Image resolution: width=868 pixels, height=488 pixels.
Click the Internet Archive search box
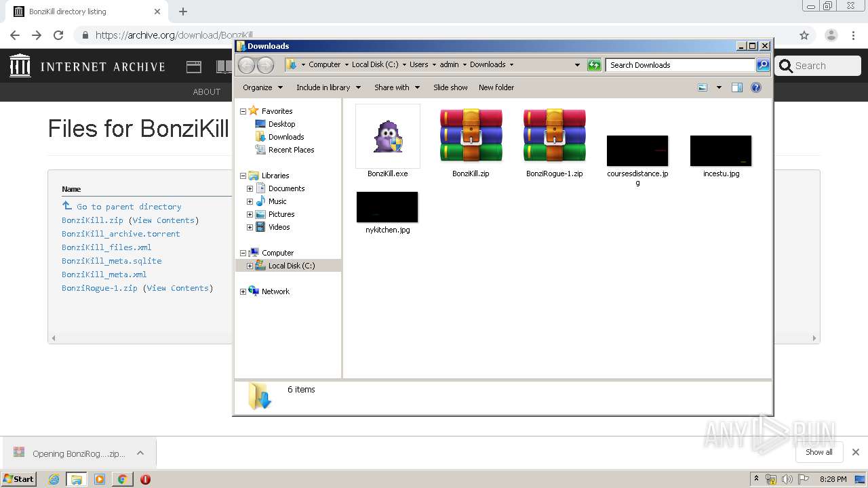point(818,66)
